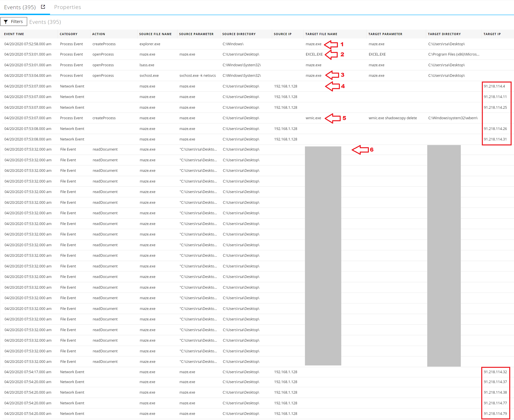514x420 pixels.
Task: Click red arrow annotation number 3
Action: pos(332,75)
